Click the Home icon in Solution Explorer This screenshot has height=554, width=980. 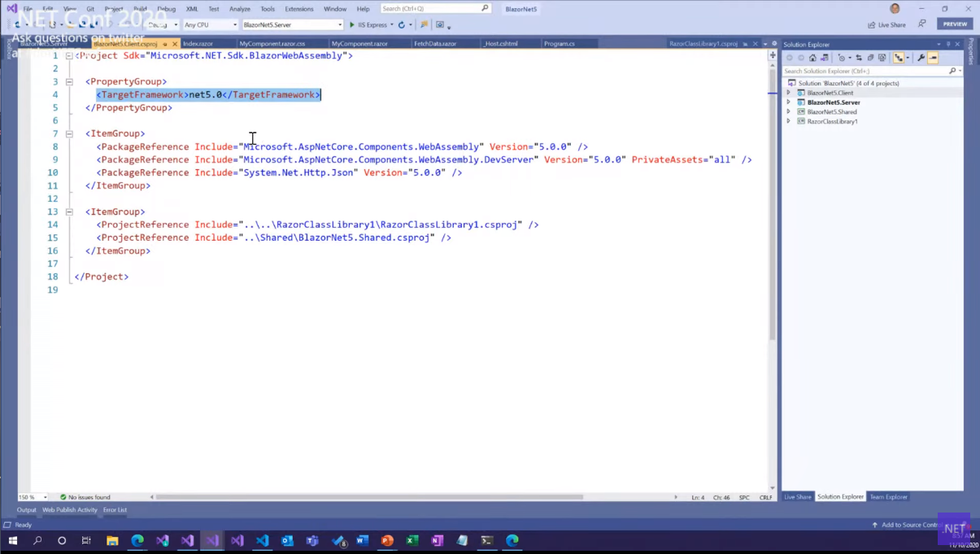tap(812, 58)
